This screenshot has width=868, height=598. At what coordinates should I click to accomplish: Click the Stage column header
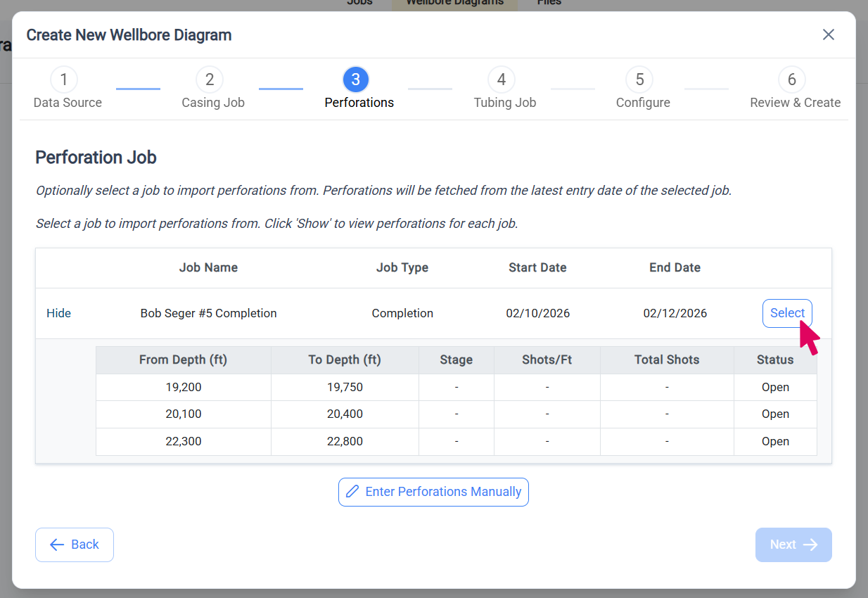tap(457, 360)
